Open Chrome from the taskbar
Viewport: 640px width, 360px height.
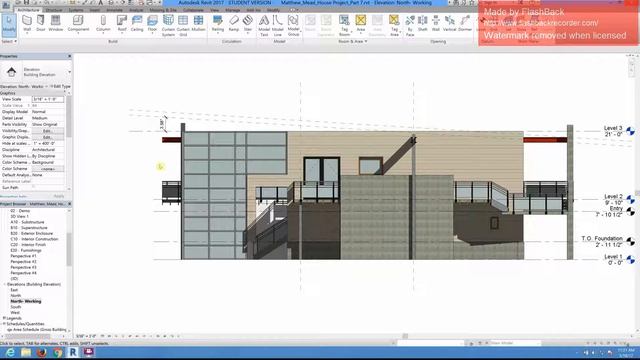[58, 352]
